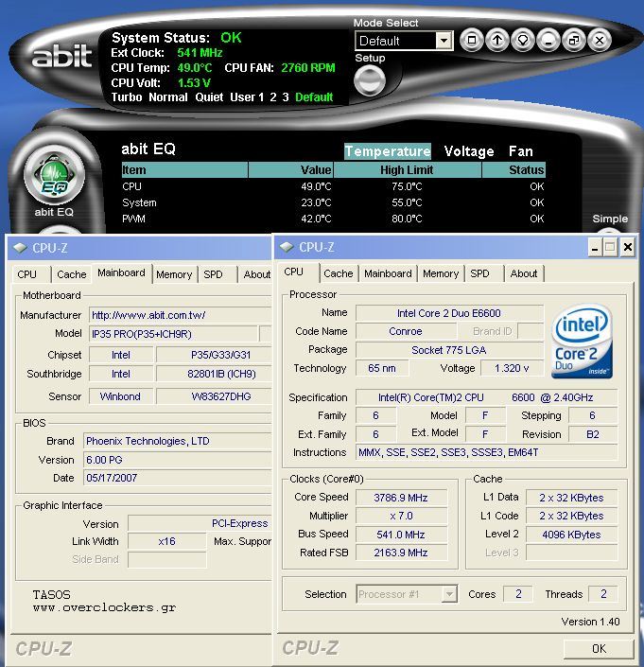Open the About tab in right CPU-Z window

524,273
